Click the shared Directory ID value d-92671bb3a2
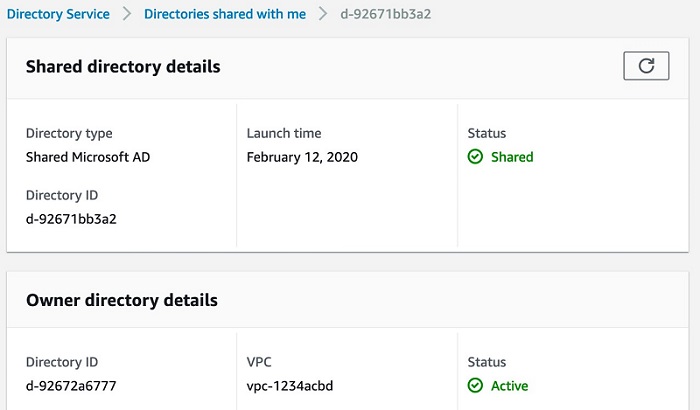The width and height of the screenshot is (700, 410). (71, 219)
